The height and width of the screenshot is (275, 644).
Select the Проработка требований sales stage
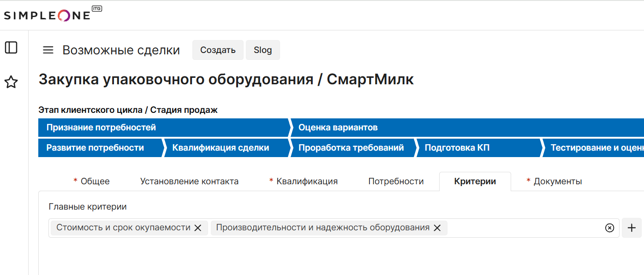coord(353,148)
